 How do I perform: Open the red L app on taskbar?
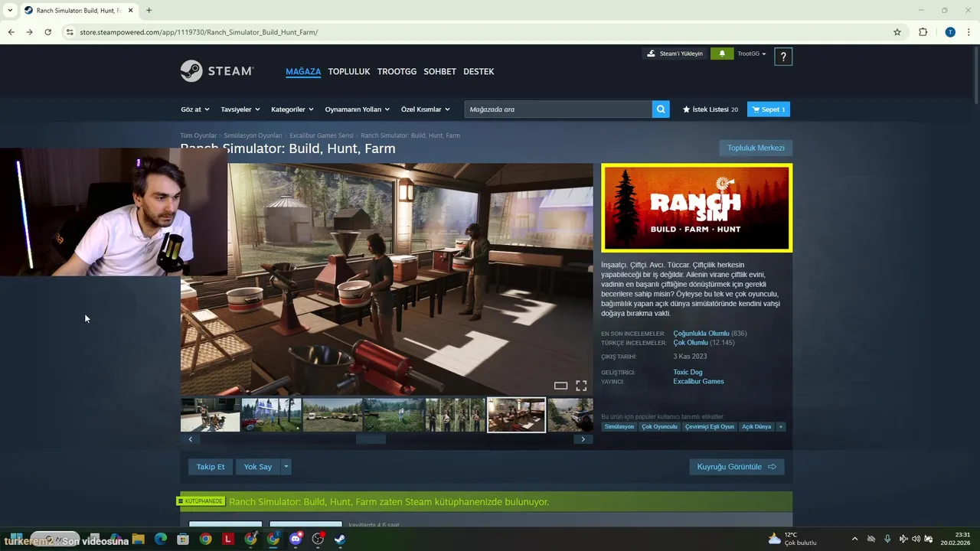point(228,539)
